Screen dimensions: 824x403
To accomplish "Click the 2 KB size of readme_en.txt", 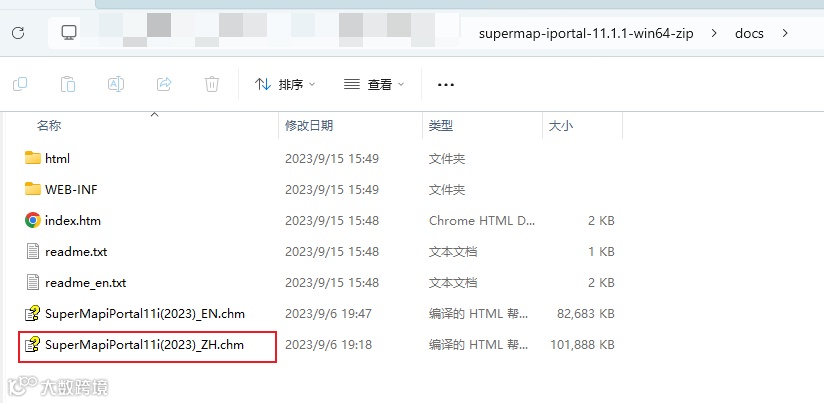I will coord(601,283).
